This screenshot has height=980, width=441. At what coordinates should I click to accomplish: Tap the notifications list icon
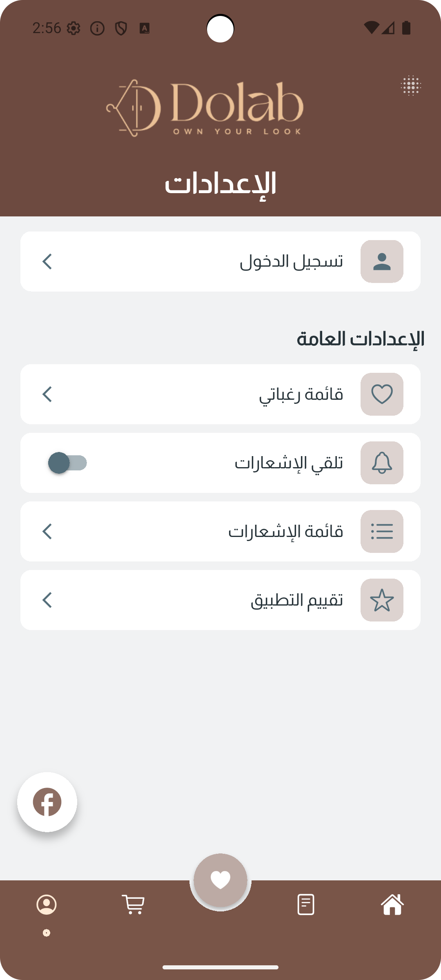click(382, 531)
